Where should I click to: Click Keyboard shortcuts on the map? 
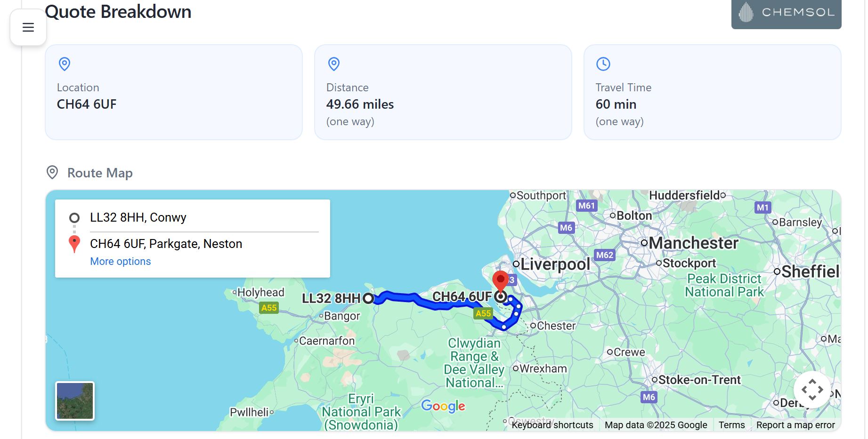552,424
